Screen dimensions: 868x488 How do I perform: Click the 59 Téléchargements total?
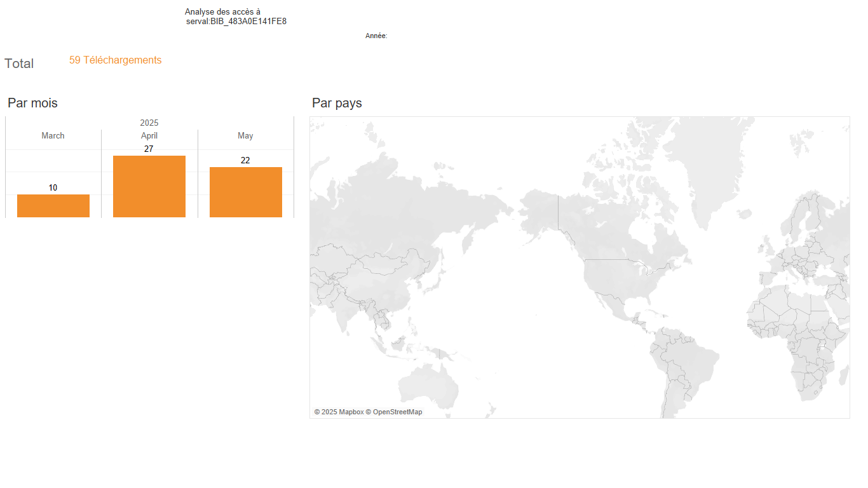[116, 60]
